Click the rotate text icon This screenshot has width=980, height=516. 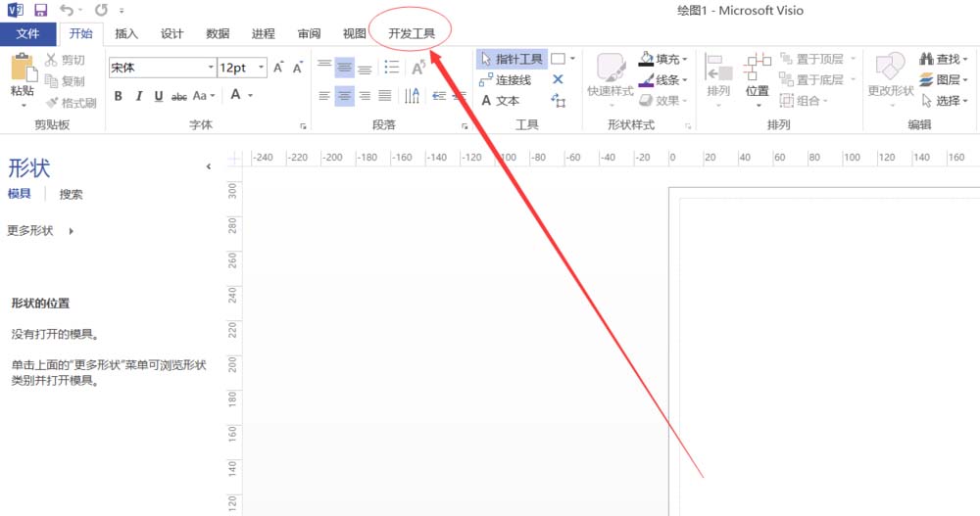(x=418, y=67)
